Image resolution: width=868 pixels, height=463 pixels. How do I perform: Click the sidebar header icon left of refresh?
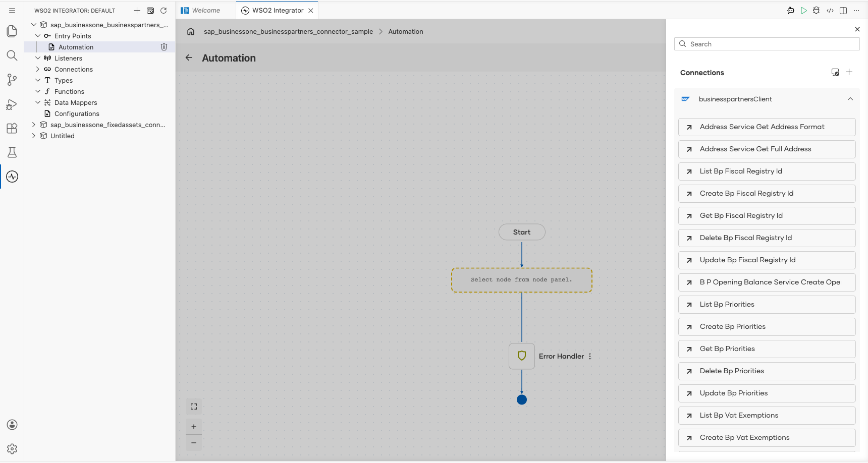pos(150,10)
